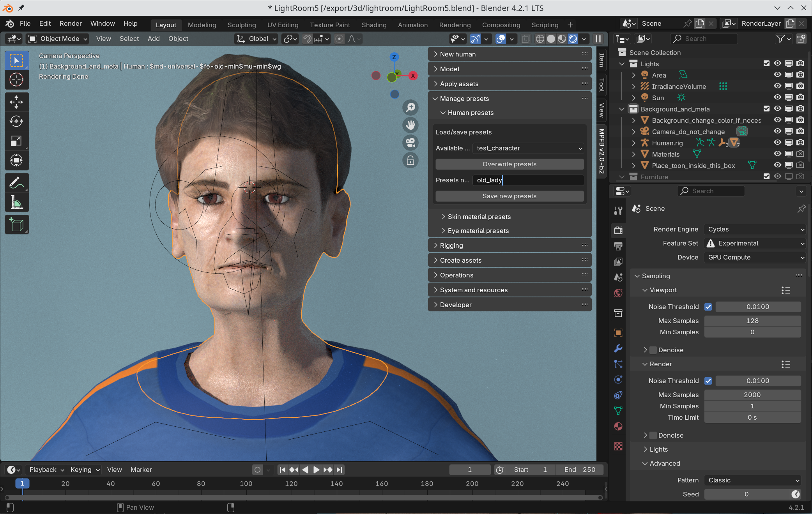
Task: Switch to wireframe viewport shading
Action: tap(540, 39)
